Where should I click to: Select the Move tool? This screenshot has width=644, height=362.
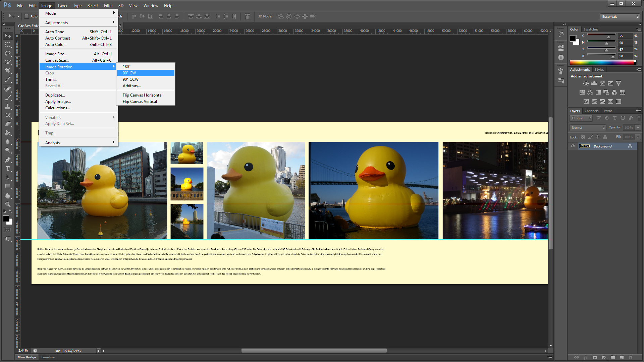[8, 36]
